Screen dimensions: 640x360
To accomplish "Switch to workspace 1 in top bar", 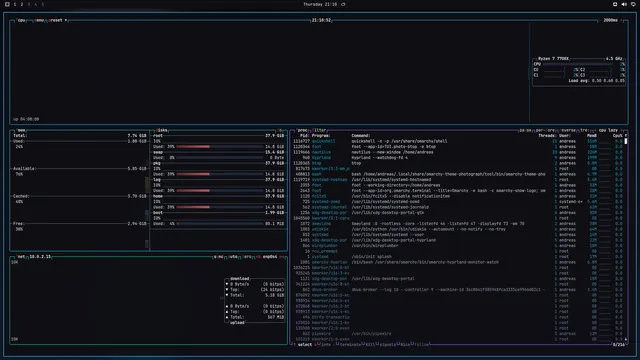I will (x=15, y=4).
